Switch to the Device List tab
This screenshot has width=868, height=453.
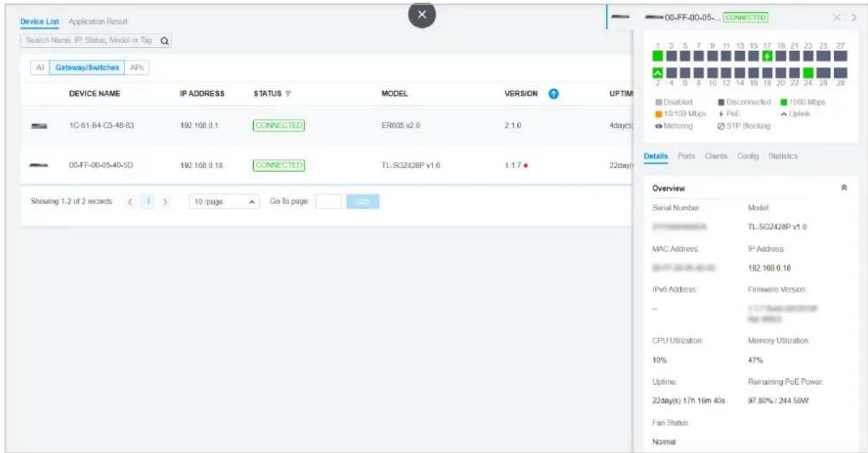[40, 22]
